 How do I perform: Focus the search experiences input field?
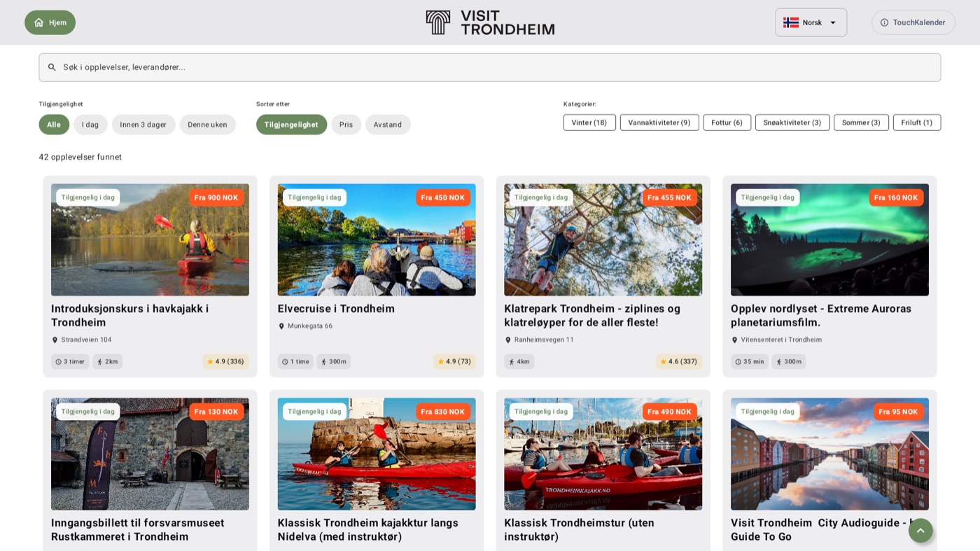490,67
